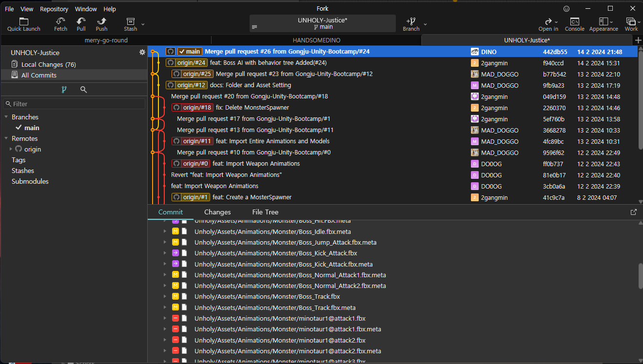Click the GitHub icon next to origin remote
The width and height of the screenshot is (643, 364).
pos(19,149)
